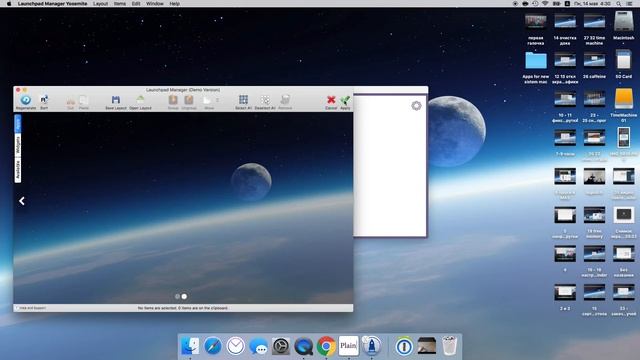Click the Regenerate toolbar icon

click(26, 100)
